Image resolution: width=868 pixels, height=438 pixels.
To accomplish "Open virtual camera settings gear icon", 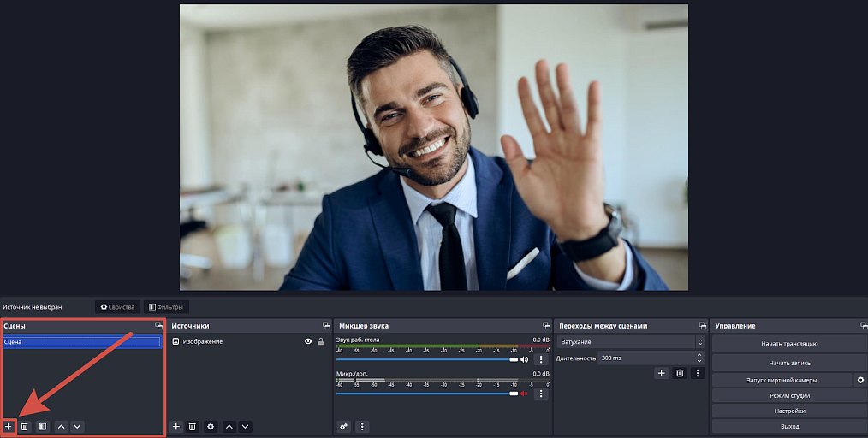I will tap(860, 380).
